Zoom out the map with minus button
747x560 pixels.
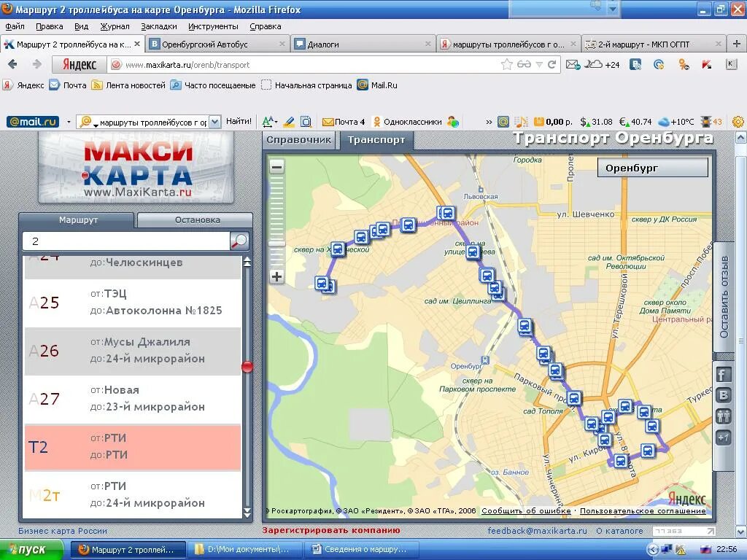click(x=276, y=167)
